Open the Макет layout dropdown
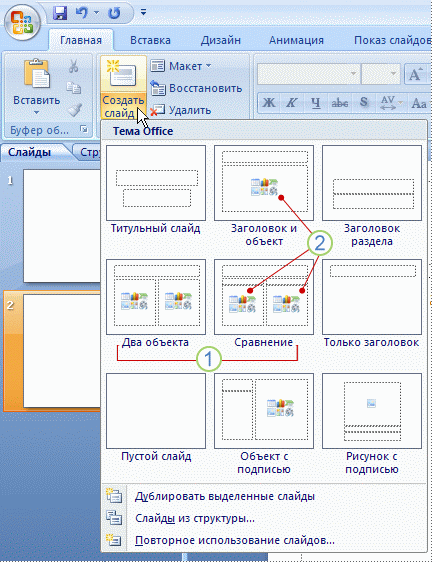The image size is (432, 562). click(181, 66)
